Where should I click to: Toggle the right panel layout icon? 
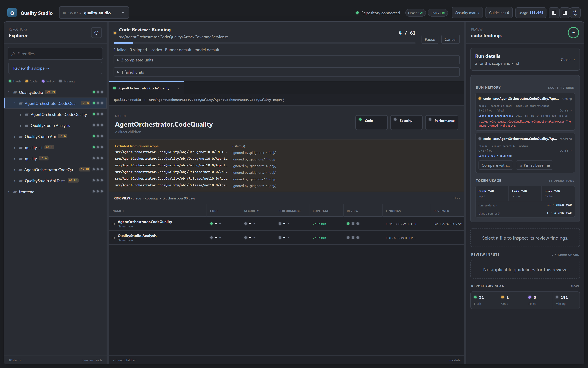pos(565,13)
